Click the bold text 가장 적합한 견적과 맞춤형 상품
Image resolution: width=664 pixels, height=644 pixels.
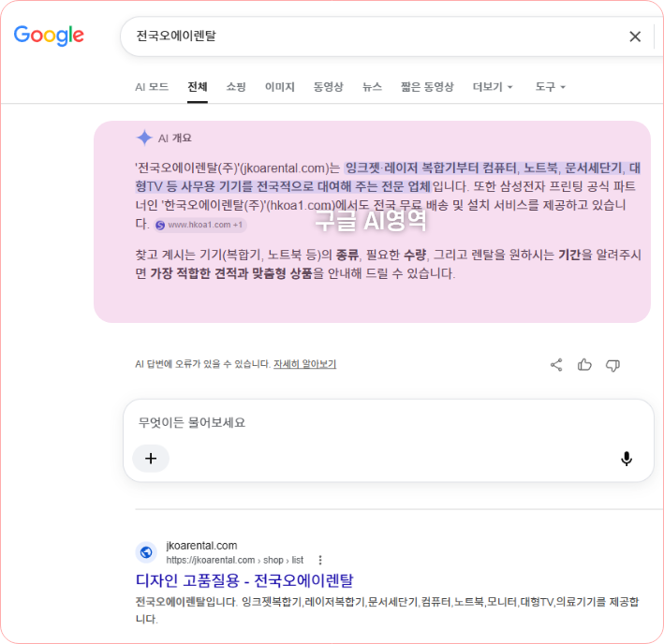pos(231,273)
